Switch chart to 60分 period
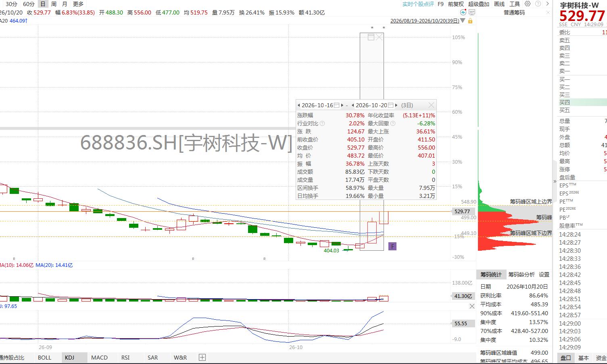Image resolution: width=607 pixels, height=364 pixels. (29, 4)
